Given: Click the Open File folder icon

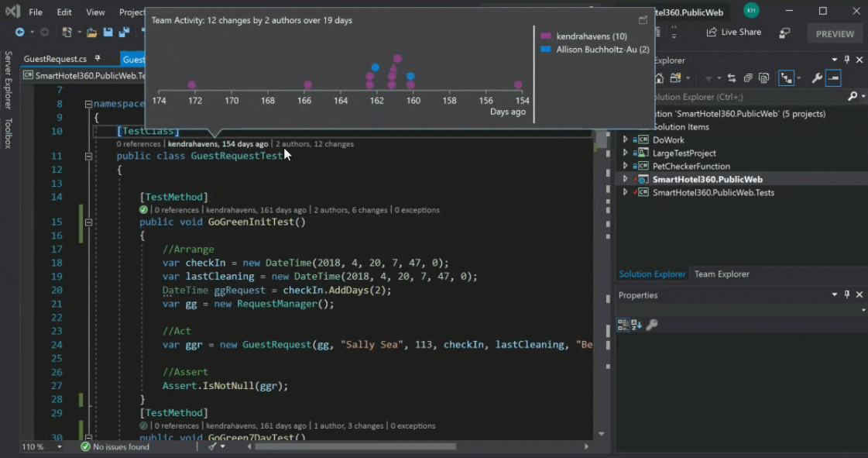Looking at the screenshot, I should (x=91, y=33).
